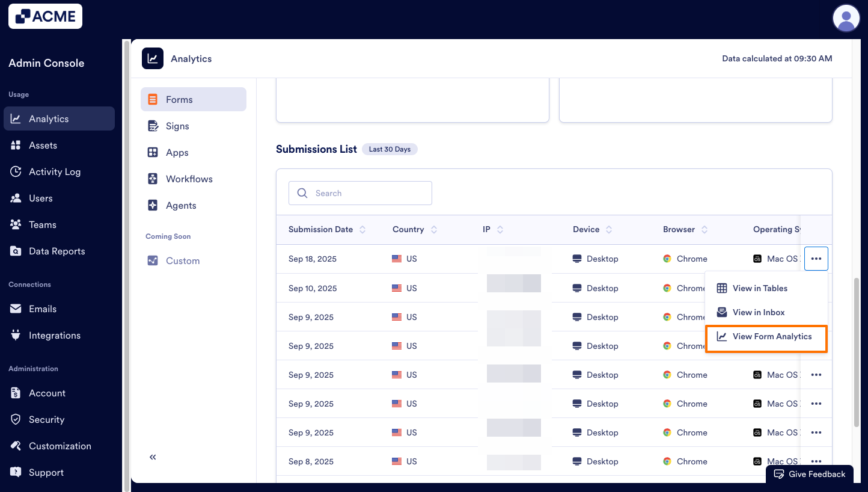Open View Form Analytics
Screen dimensions: 868x492
766,336
